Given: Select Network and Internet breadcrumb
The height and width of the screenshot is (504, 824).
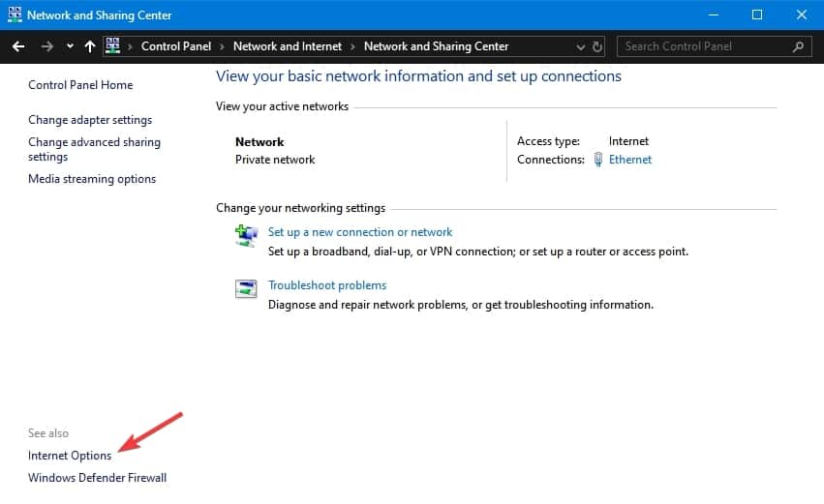Looking at the screenshot, I should pos(288,46).
